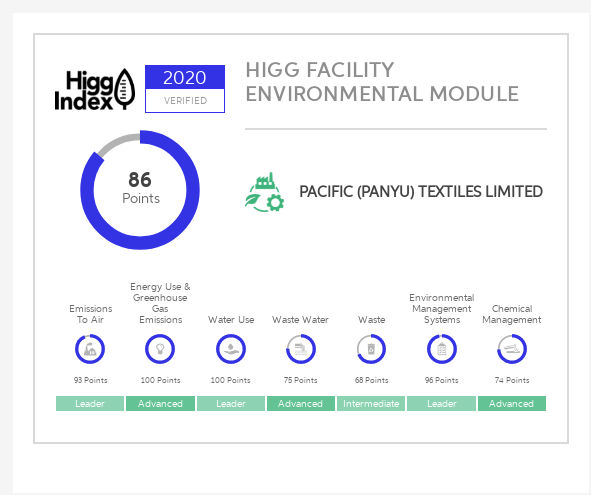Click the 86 Points overall score ring
Viewport: 591px width, 495px height.
tap(140, 190)
